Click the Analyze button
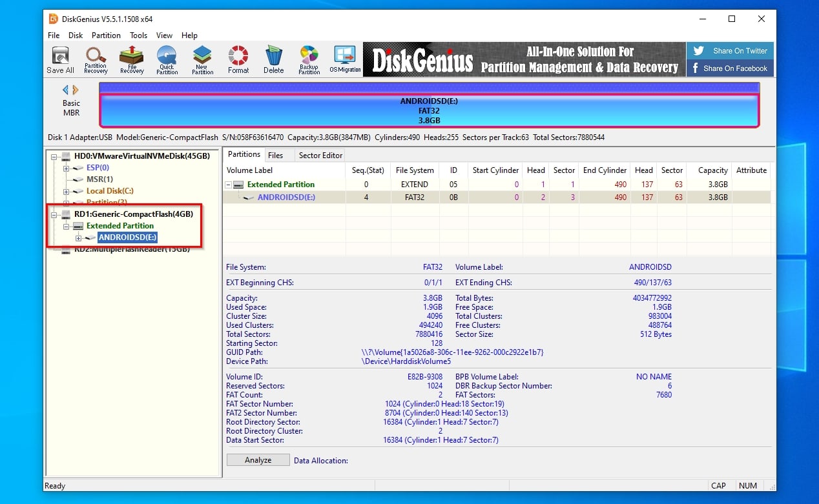Image resolution: width=819 pixels, height=504 pixels. point(258,460)
